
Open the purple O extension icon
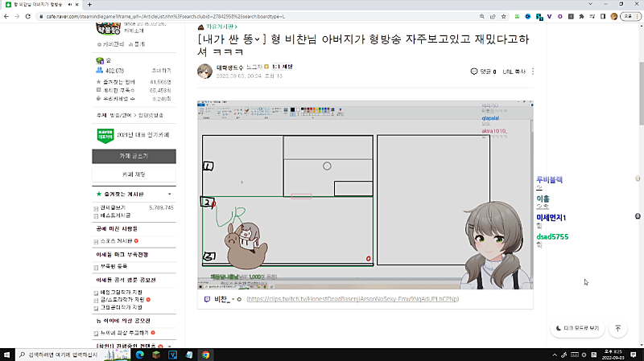559,16
